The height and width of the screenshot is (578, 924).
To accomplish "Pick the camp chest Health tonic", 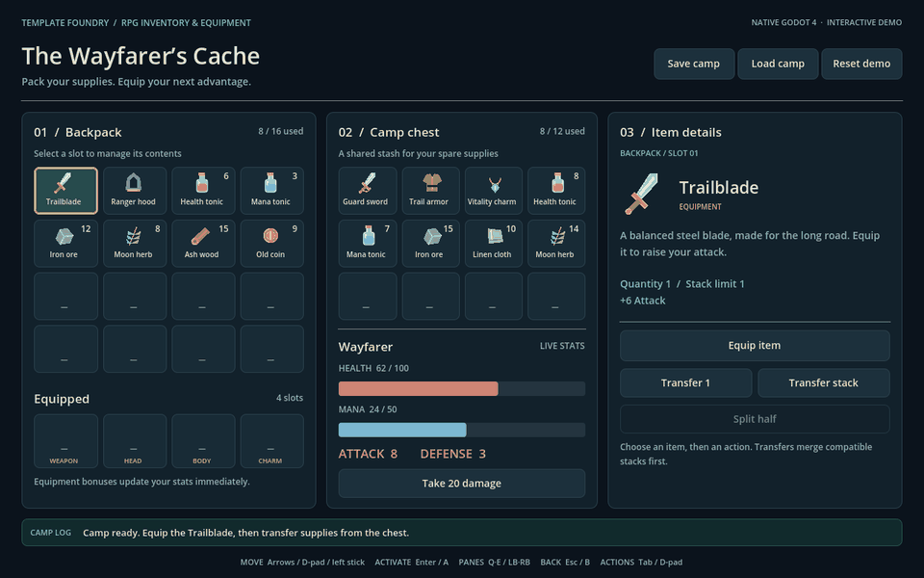I will pos(556,191).
